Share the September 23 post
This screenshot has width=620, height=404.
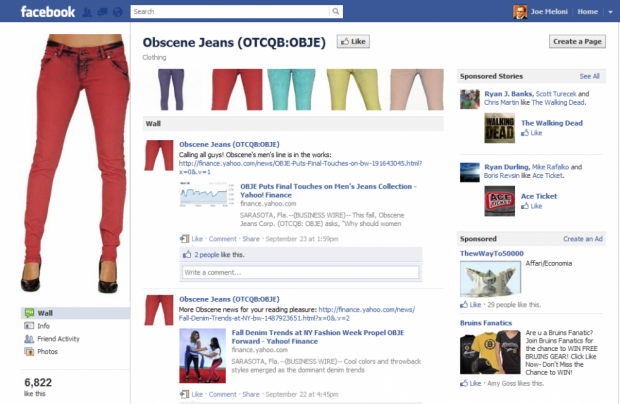(x=251, y=239)
